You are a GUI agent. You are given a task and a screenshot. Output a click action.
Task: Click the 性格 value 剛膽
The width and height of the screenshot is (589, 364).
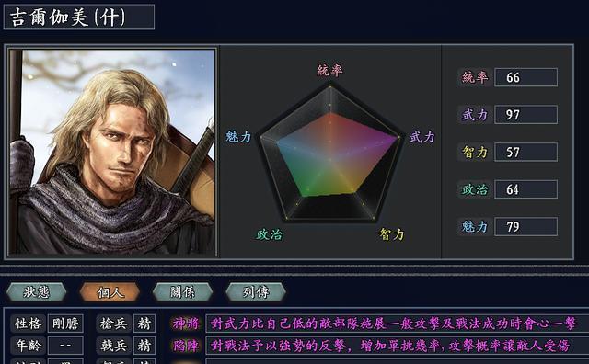[x=65, y=324]
